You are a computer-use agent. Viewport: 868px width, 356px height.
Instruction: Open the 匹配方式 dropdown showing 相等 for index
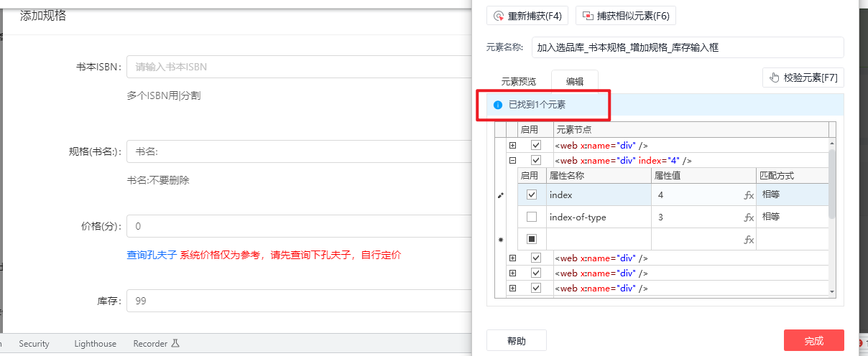791,195
